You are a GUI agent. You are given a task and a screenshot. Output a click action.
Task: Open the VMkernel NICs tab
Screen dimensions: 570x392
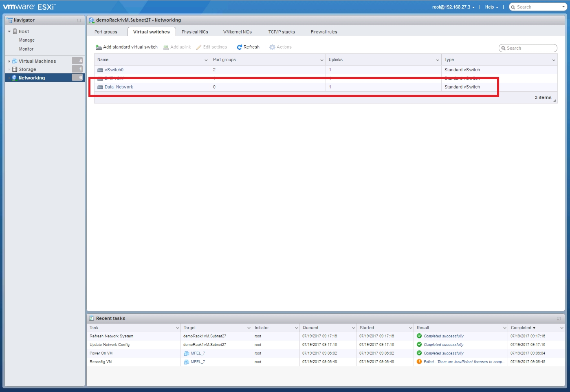click(x=238, y=32)
